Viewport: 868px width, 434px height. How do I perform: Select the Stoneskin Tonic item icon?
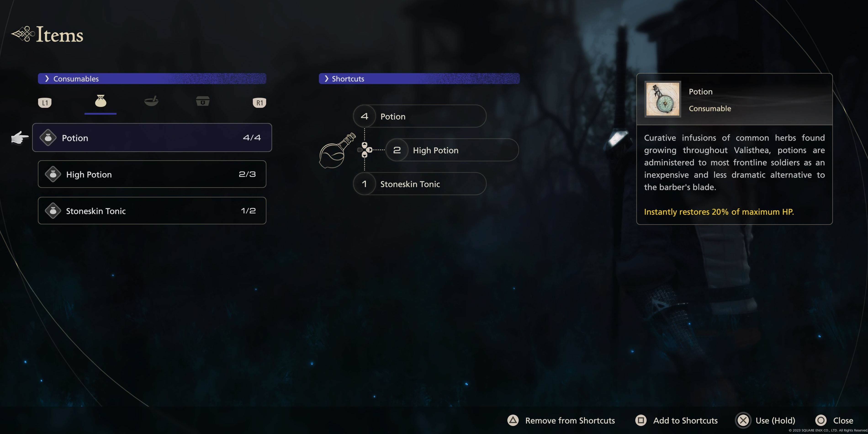[x=52, y=210]
